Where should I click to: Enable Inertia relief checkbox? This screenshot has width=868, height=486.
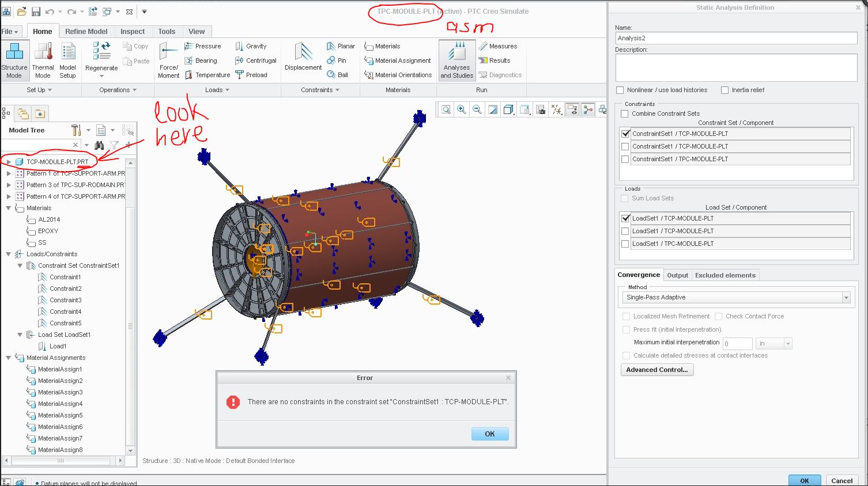tap(725, 90)
